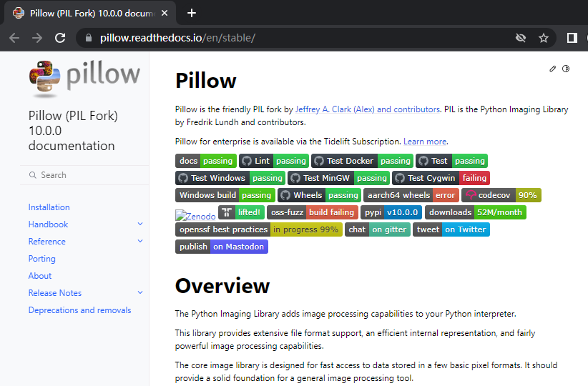Click into the Search field

(84, 175)
